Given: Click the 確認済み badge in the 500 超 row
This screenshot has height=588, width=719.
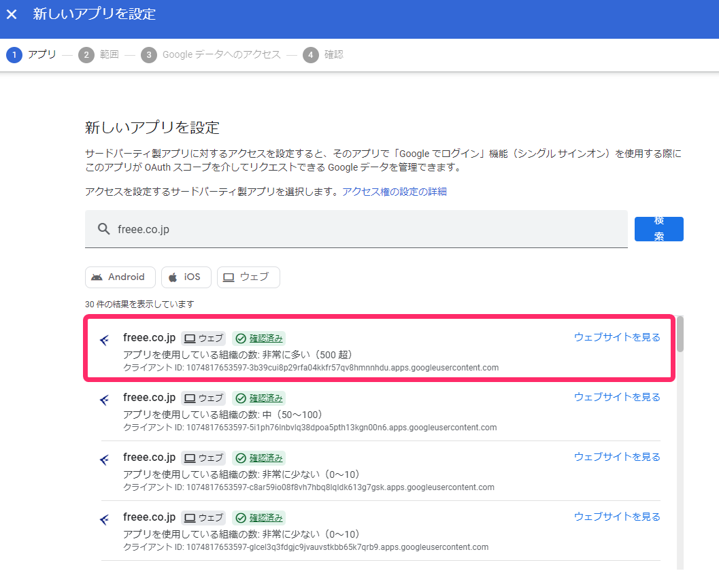Looking at the screenshot, I should point(259,339).
